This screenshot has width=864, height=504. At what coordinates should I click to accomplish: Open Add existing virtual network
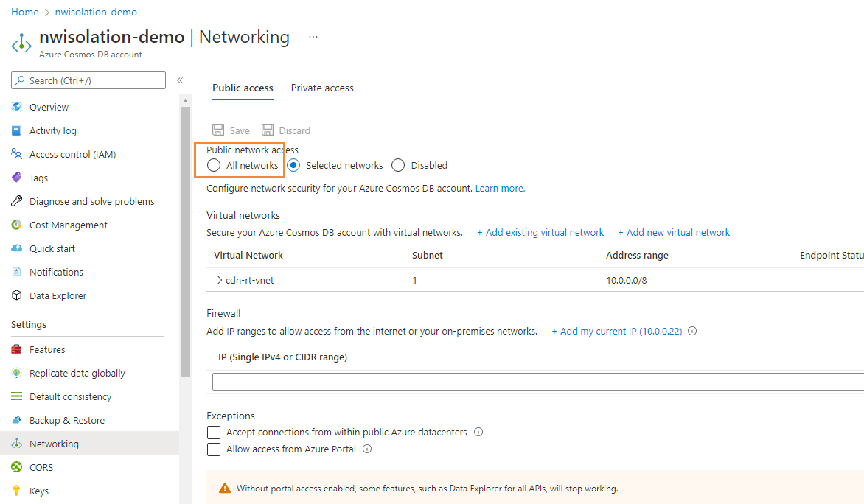click(540, 232)
